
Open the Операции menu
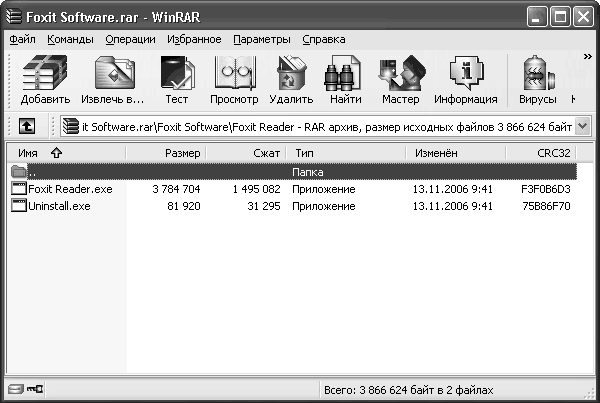click(130, 39)
